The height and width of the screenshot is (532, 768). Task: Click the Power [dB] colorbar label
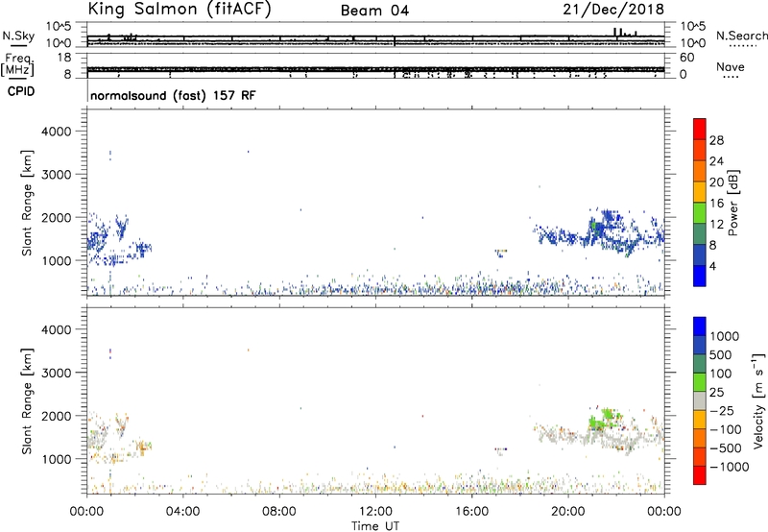click(732, 203)
